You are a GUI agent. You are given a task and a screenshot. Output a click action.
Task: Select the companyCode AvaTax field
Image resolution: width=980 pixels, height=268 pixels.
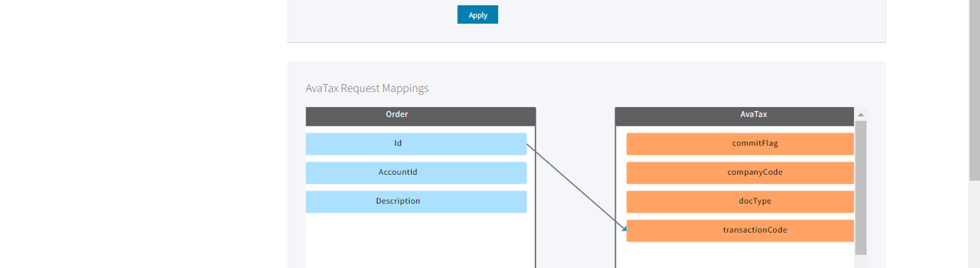click(x=740, y=173)
